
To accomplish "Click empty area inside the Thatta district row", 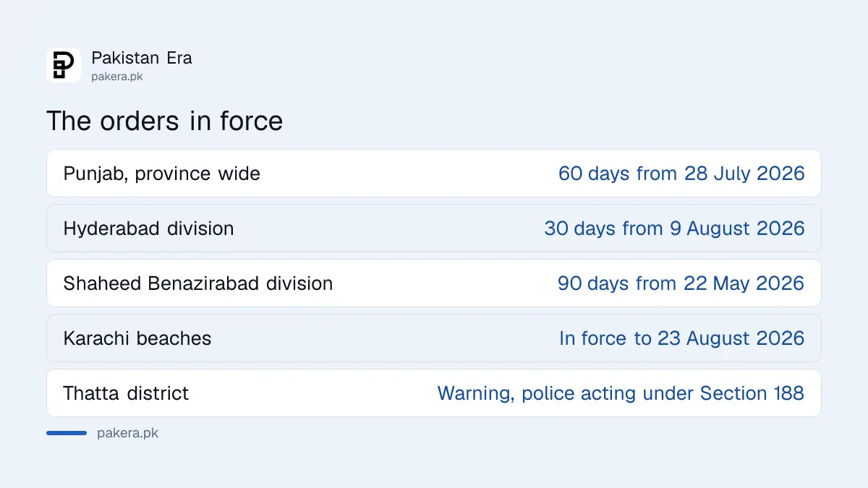I will click(x=311, y=393).
